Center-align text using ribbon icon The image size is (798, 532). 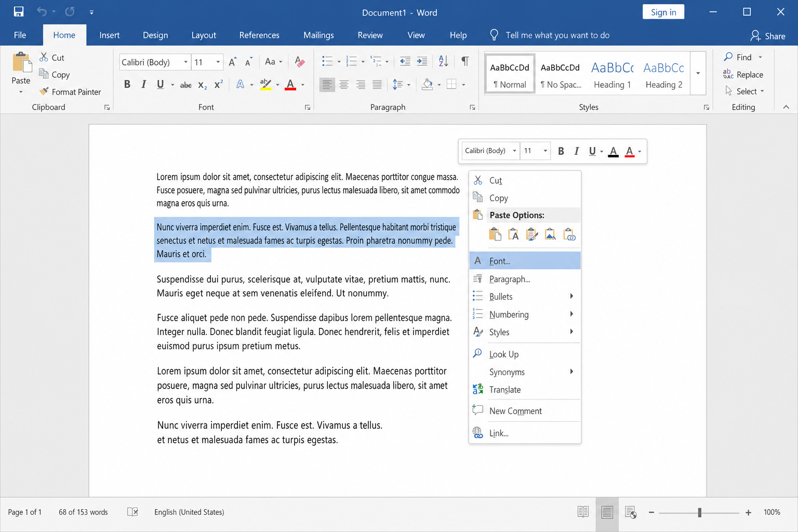point(344,84)
